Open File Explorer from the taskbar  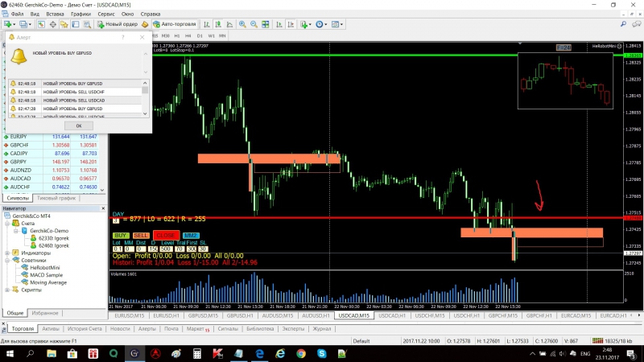(x=52, y=353)
